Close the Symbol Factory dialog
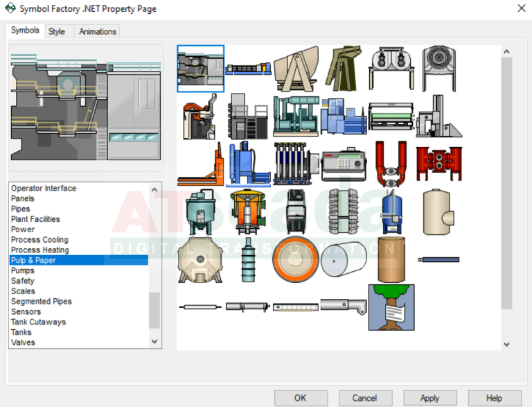 [522, 8]
